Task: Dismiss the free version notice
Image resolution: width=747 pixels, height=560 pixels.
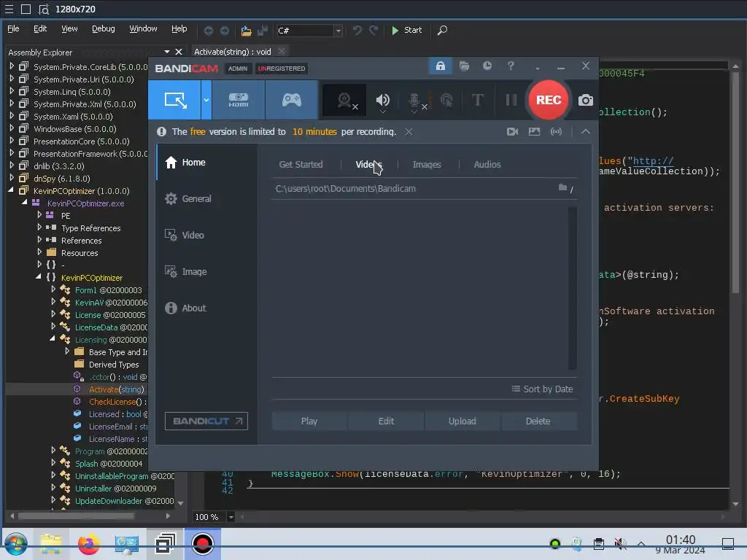Action: [x=409, y=132]
